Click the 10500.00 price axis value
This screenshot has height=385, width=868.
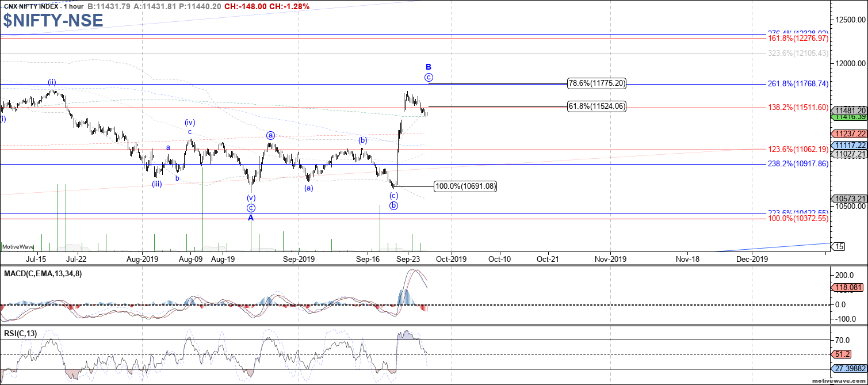(851, 206)
